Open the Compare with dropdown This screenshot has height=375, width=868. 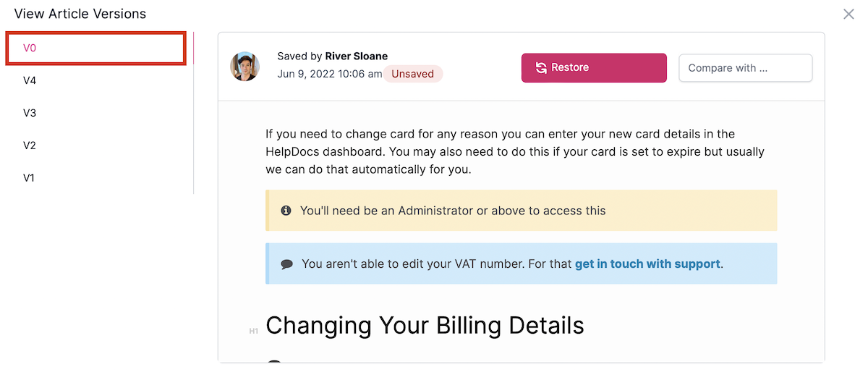point(745,68)
